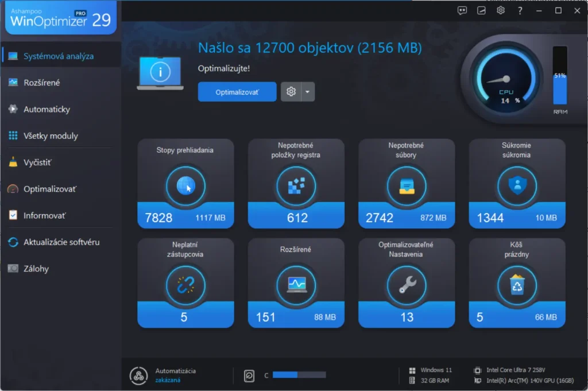The height and width of the screenshot is (391, 588).
Task: Open Zálohy in the sidebar
Action: (61, 269)
